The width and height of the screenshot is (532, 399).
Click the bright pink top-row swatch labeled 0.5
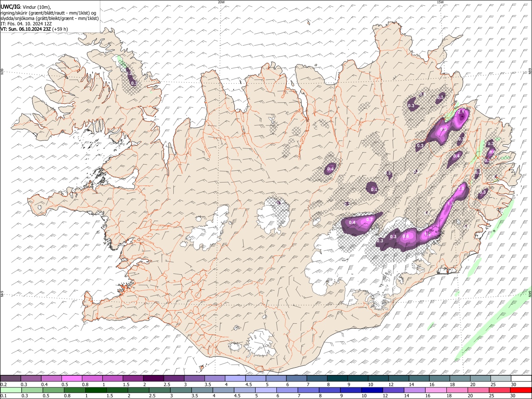[71, 378]
